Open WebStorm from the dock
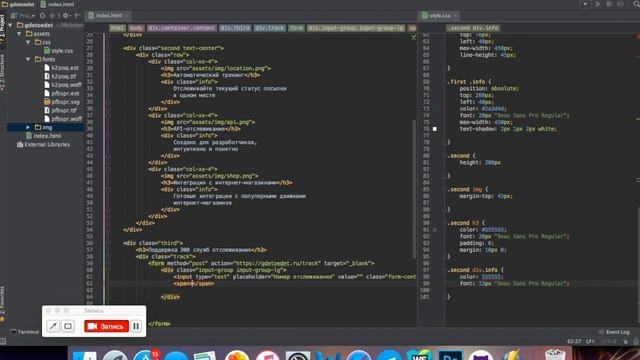 click(419, 355)
